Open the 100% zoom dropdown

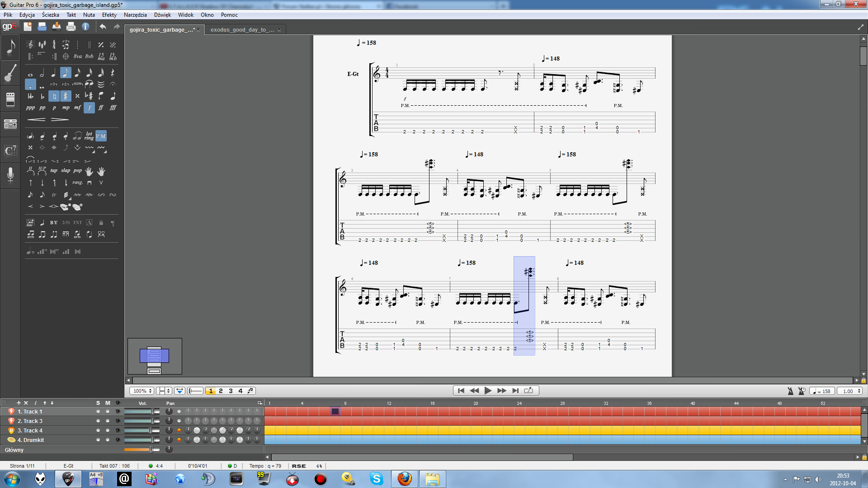pos(142,391)
